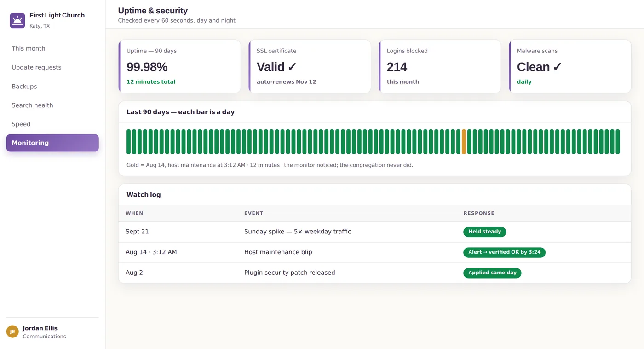Open the Malware scans card

[570, 66]
